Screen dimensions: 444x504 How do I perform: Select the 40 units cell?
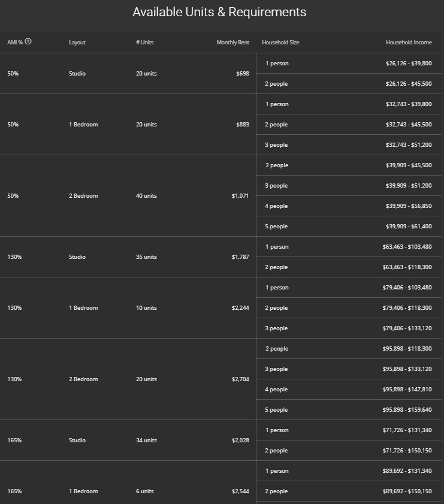point(146,196)
